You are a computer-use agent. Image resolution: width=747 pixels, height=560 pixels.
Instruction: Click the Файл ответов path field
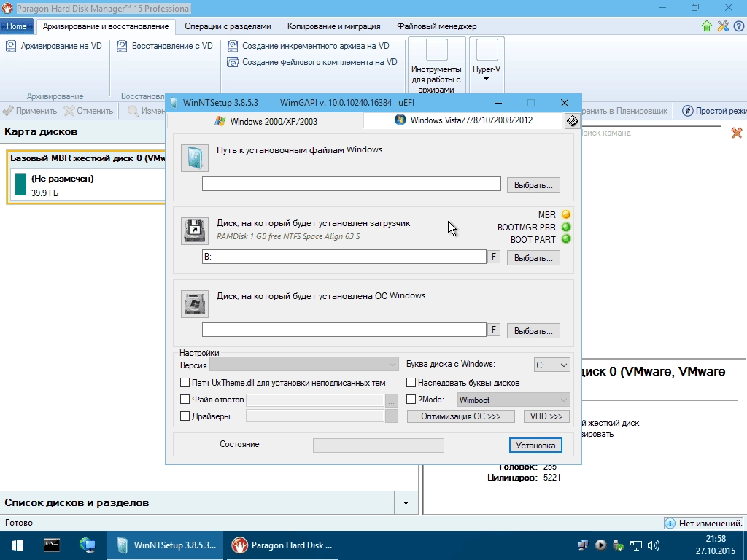315,400
